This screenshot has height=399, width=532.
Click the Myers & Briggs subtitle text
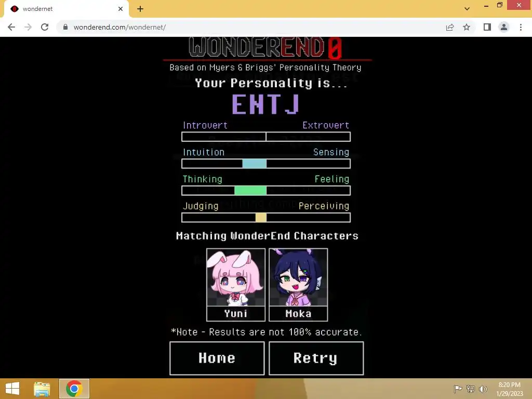[x=265, y=68]
